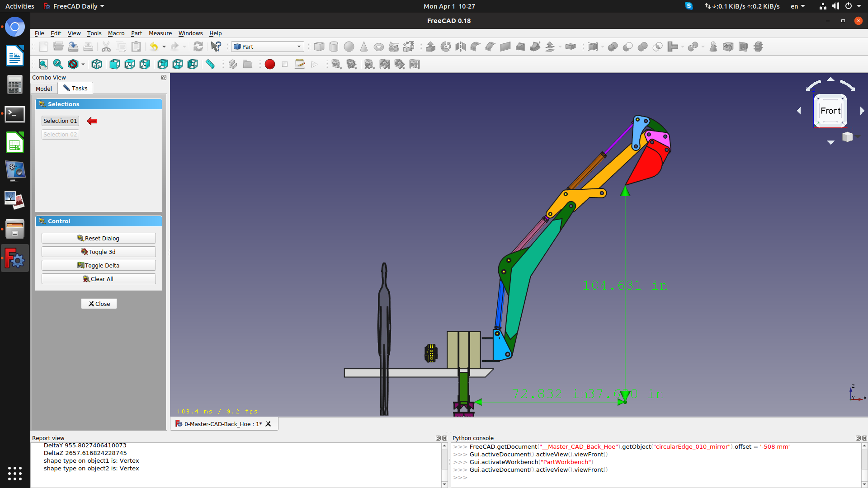Start macro recording with the red circle

point(270,64)
